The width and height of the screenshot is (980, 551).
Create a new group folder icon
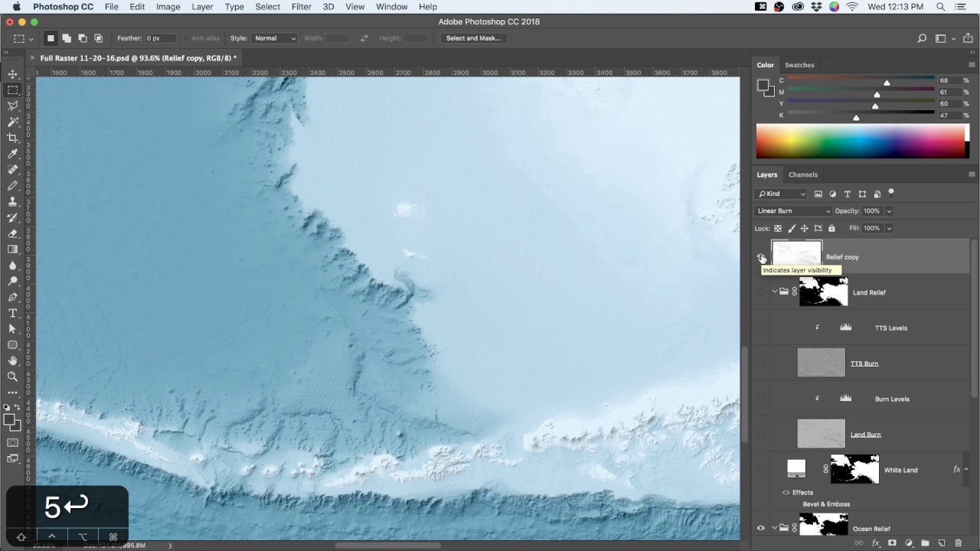coord(925,543)
